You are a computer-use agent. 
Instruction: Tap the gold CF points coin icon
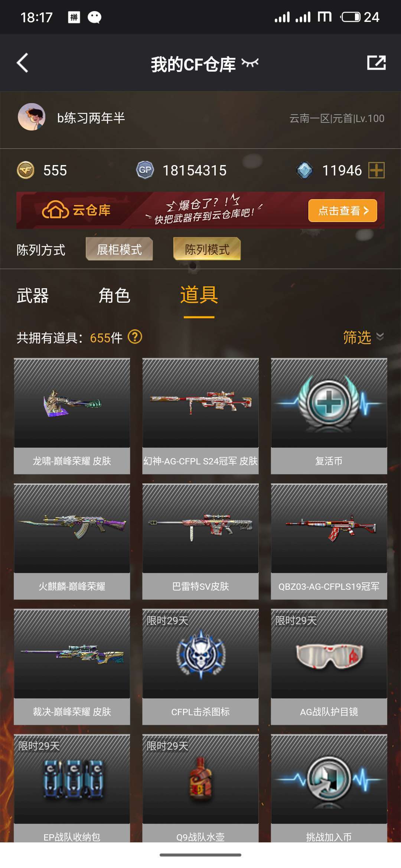[x=26, y=170]
